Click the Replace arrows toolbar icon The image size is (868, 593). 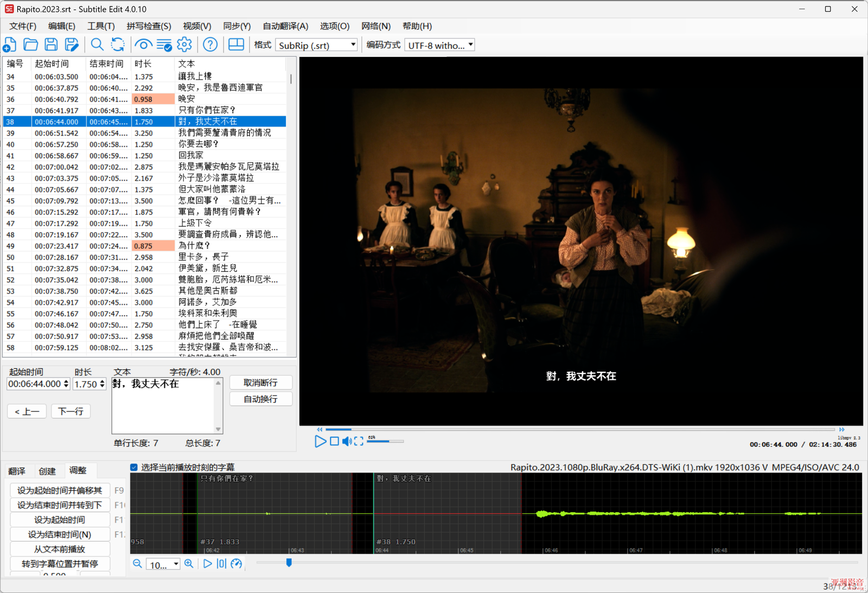pos(118,44)
